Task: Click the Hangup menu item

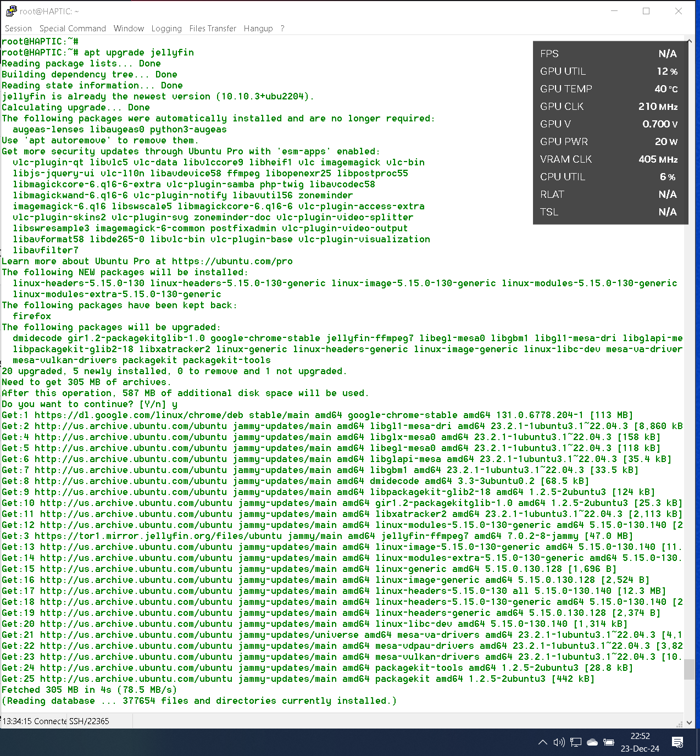Action: (x=258, y=29)
